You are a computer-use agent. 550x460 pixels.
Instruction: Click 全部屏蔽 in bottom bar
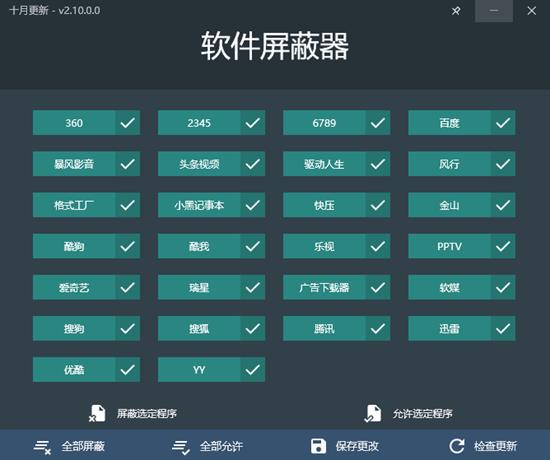click(83, 446)
